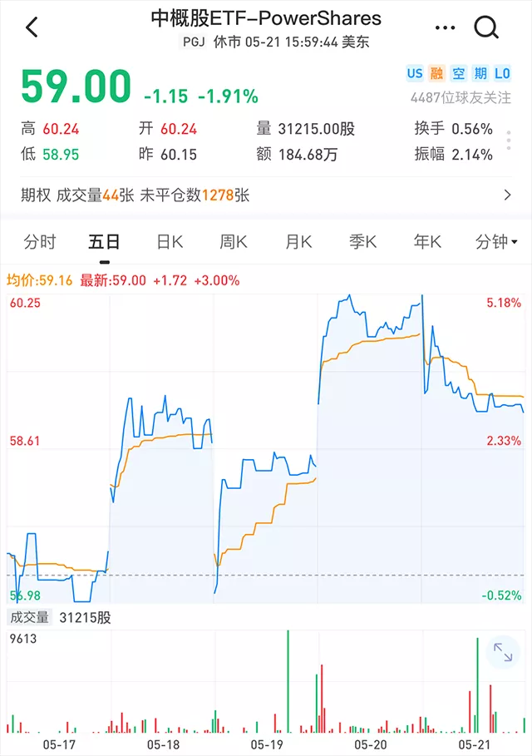532x756 pixels.
Task: Select the 年K chart tab
Action: pos(427,241)
